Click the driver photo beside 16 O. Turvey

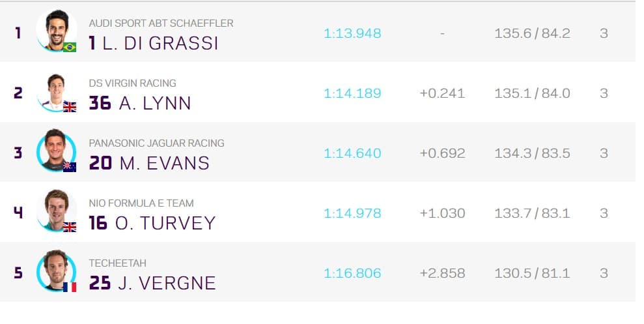[56, 211]
